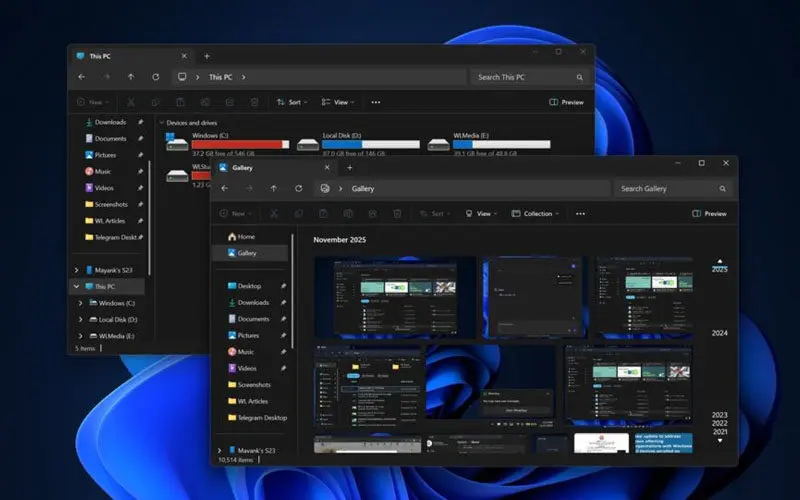Refresh the This PC window
Image resolution: width=800 pixels, height=500 pixels.
point(156,77)
